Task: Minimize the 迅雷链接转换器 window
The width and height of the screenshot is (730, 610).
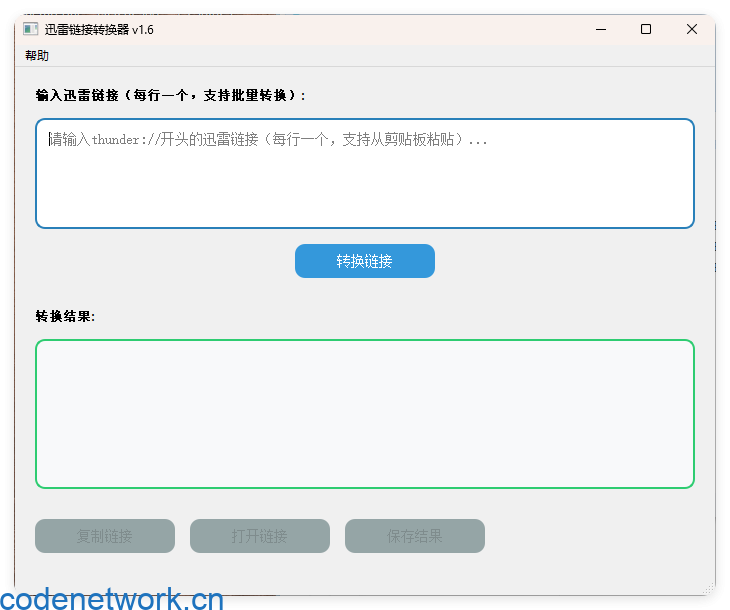Action: click(x=601, y=29)
